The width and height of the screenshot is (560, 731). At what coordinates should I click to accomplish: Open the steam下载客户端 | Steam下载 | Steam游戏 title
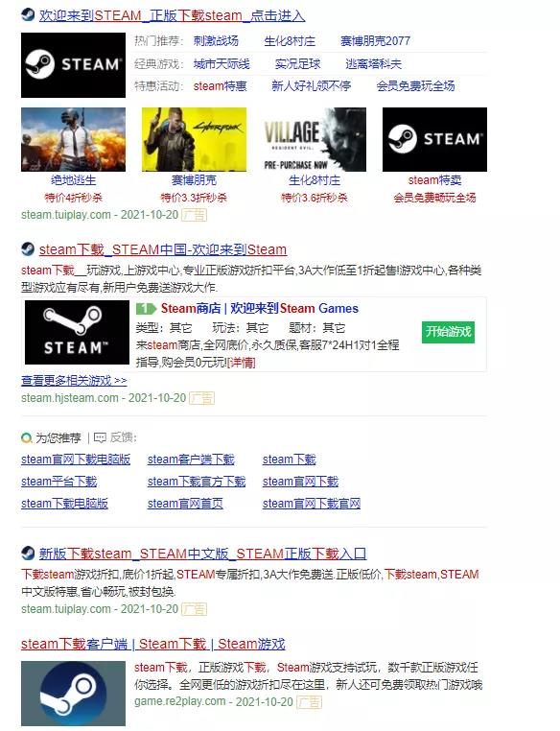pos(152,645)
